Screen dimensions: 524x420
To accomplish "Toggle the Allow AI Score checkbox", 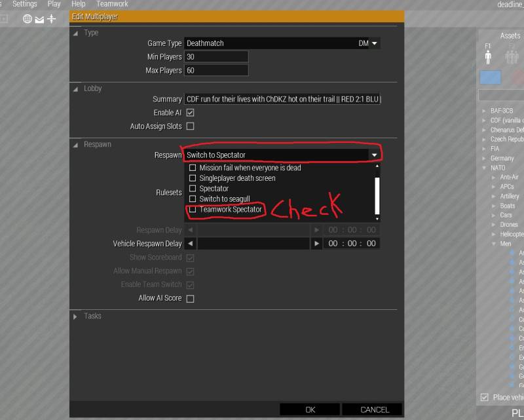I will coord(191,298).
